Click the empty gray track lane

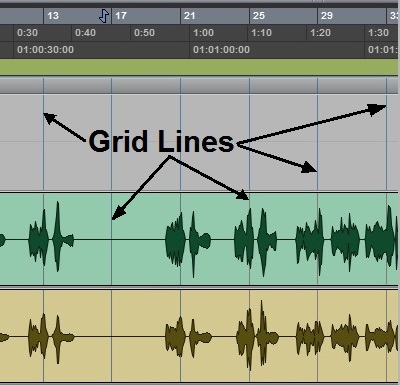[x=199, y=142]
